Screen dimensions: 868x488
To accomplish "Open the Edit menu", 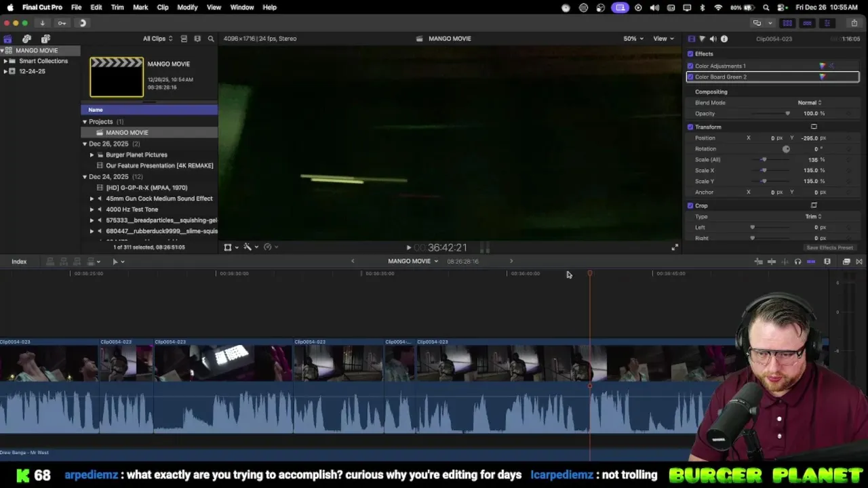I will pos(96,7).
